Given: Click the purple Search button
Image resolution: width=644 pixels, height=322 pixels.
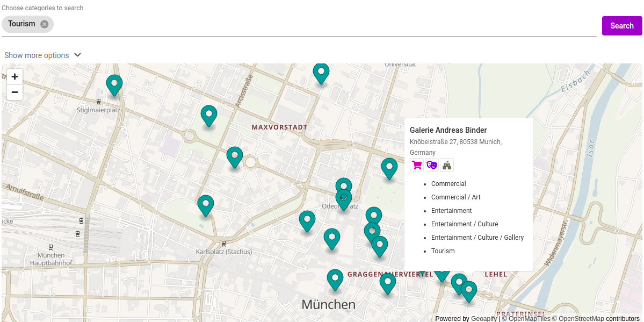Looking at the screenshot, I should [621, 26].
